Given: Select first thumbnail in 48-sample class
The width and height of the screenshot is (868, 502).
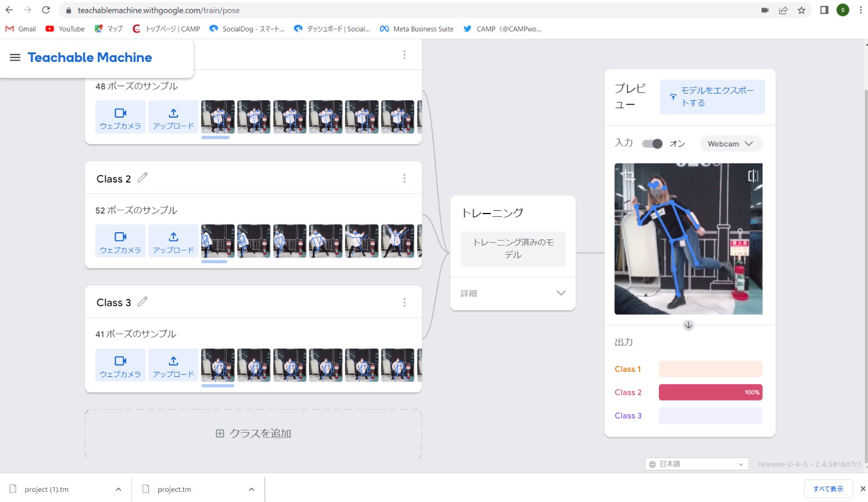Looking at the screenshot, I should [218, 117].
